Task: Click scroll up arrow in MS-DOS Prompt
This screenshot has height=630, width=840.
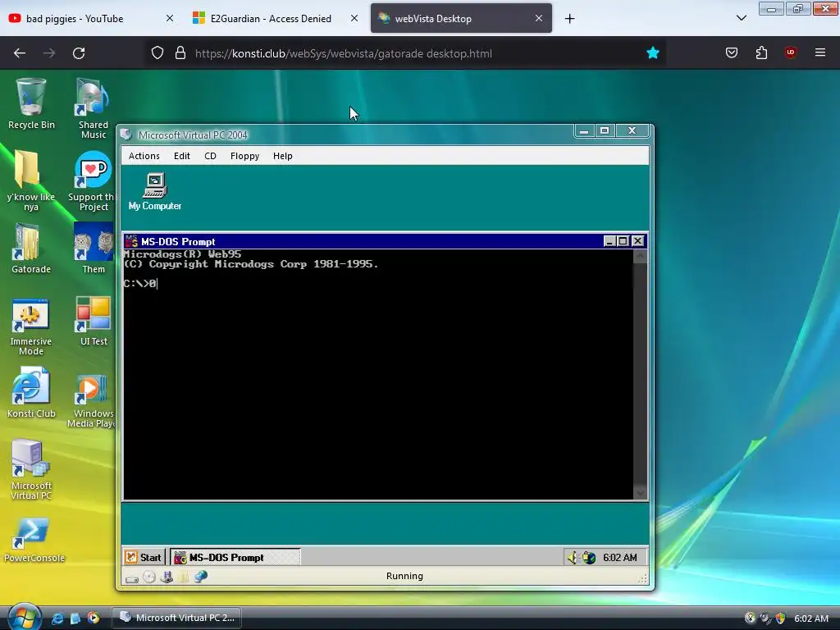Action: pyautogui.click(x=640, y=256)
